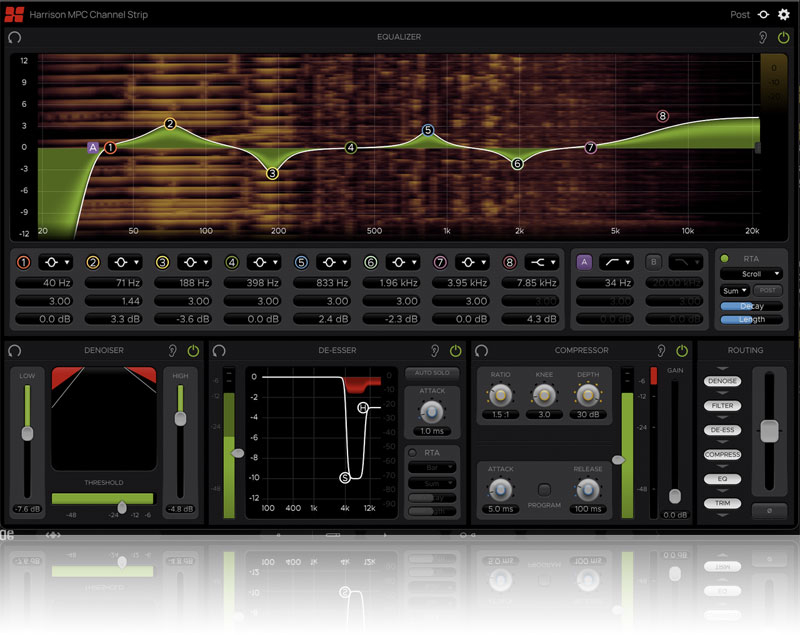This screenshot has height=635, width=800.
Task: Open the RTA Scroll mode dropdown
Action: click(750, 273)
